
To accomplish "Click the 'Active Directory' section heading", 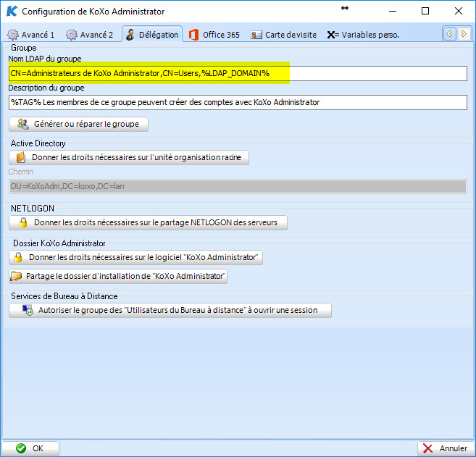I will click(x=38, y=143).
